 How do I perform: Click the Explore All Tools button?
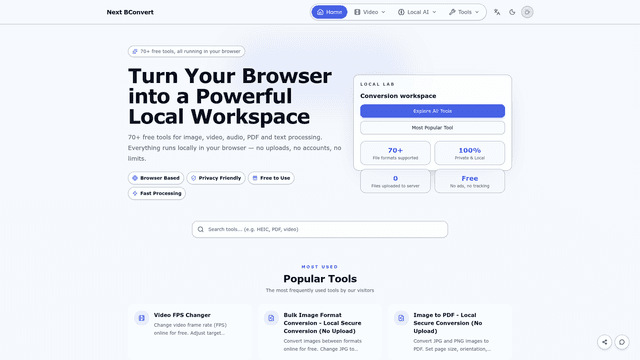(x=432, y=111)
